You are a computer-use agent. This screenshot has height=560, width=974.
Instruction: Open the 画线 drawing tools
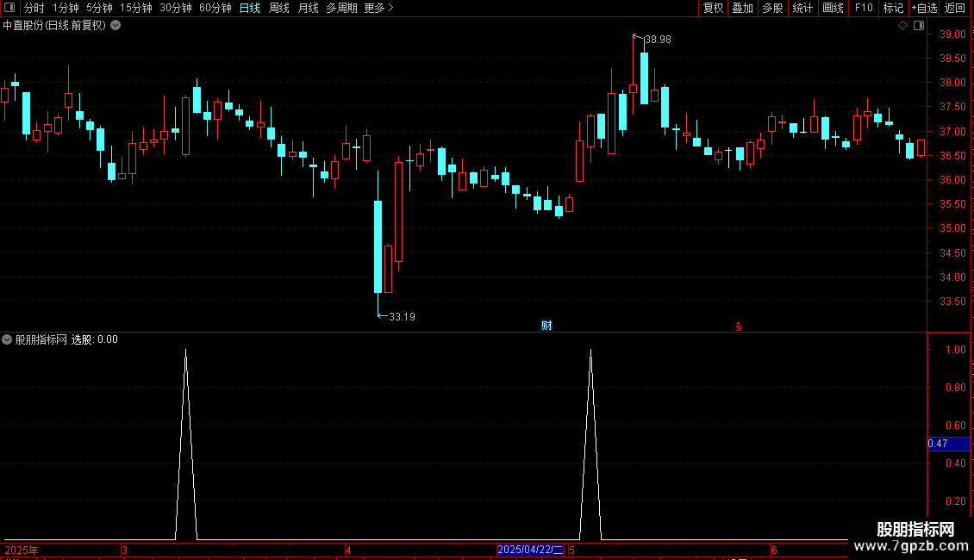[833, 8]
